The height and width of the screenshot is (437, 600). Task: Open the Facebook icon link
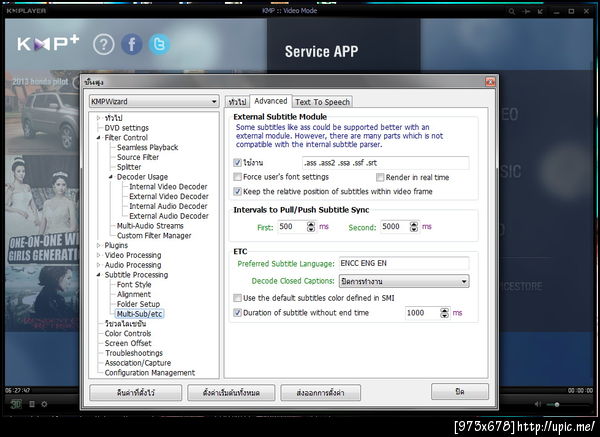132,44
